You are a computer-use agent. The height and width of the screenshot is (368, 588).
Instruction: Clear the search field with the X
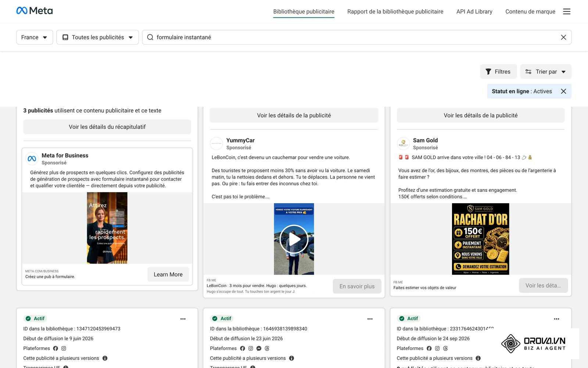click(x=563, y=37)
